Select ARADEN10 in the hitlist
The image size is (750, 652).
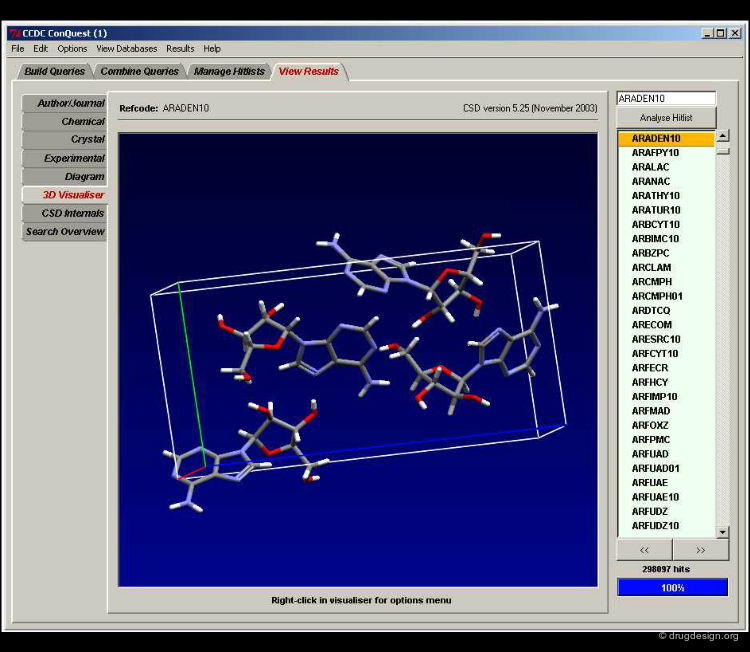pos(666,138)
